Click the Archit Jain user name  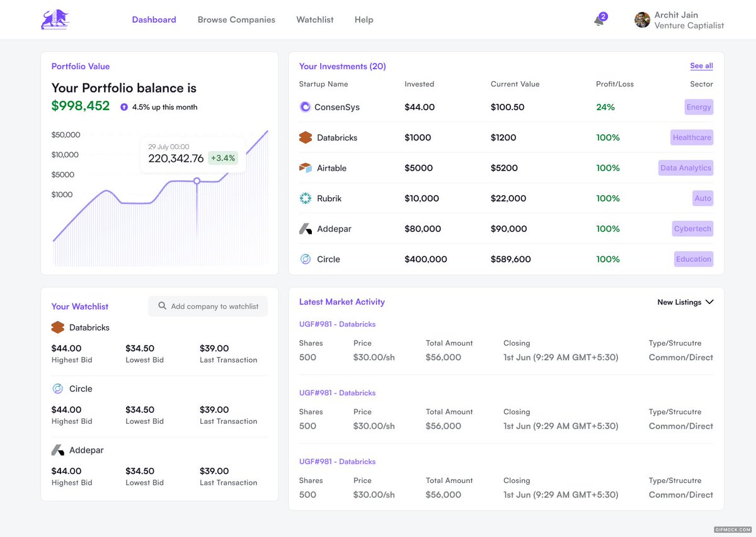click(676, 14)
